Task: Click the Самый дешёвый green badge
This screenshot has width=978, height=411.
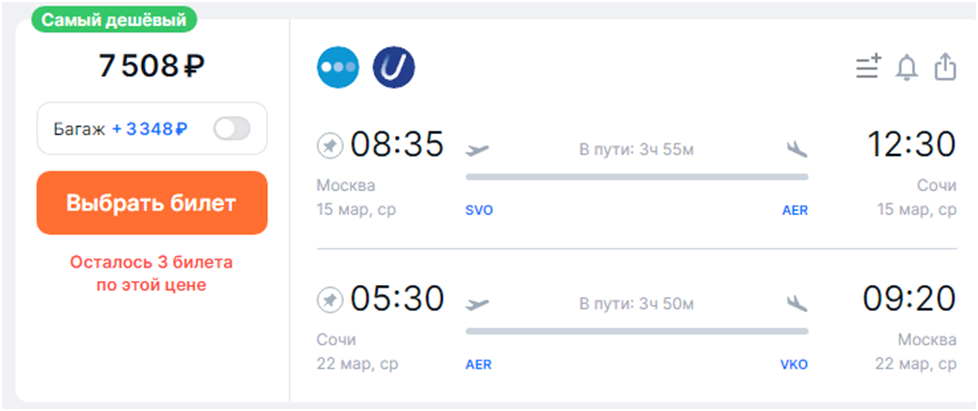Action: click(114, 20)
